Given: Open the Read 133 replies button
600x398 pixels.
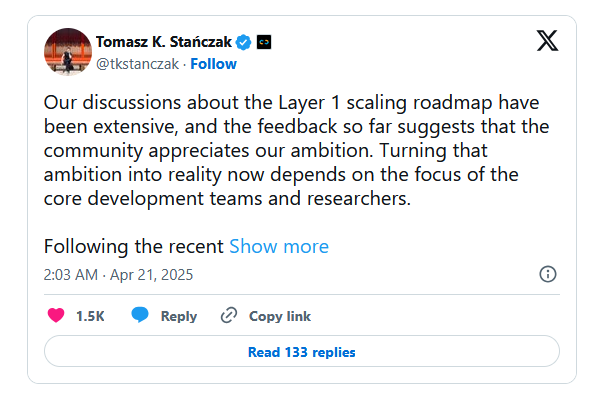Looking at the screenshot, I should coord(302,351).
